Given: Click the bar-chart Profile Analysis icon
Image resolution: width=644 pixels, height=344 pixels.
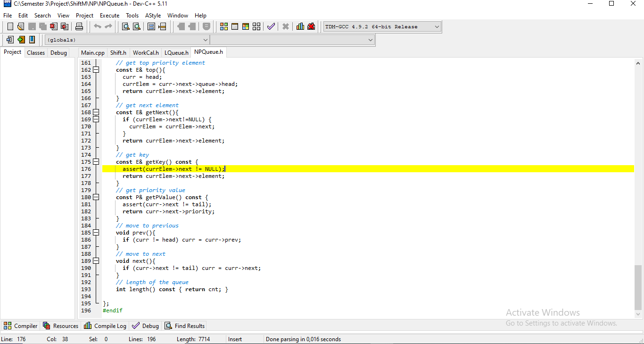Looking at the screenshot, I should (x=300, y=26).
